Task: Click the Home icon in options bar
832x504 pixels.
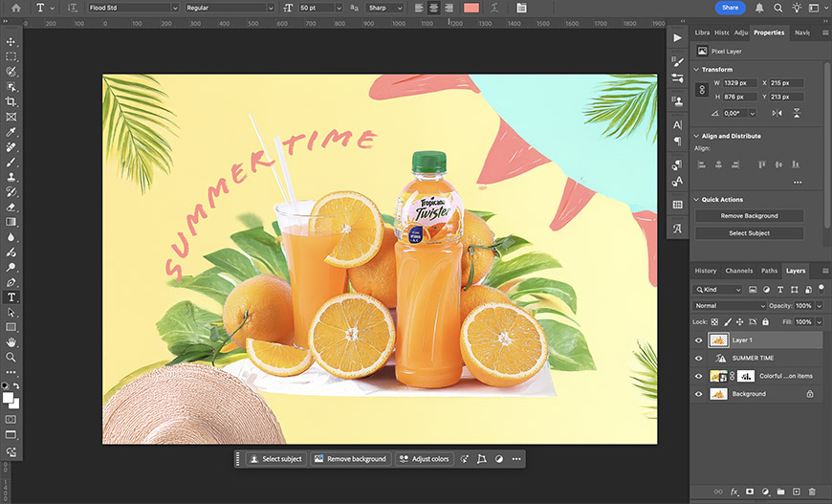Action: (15, 8)
